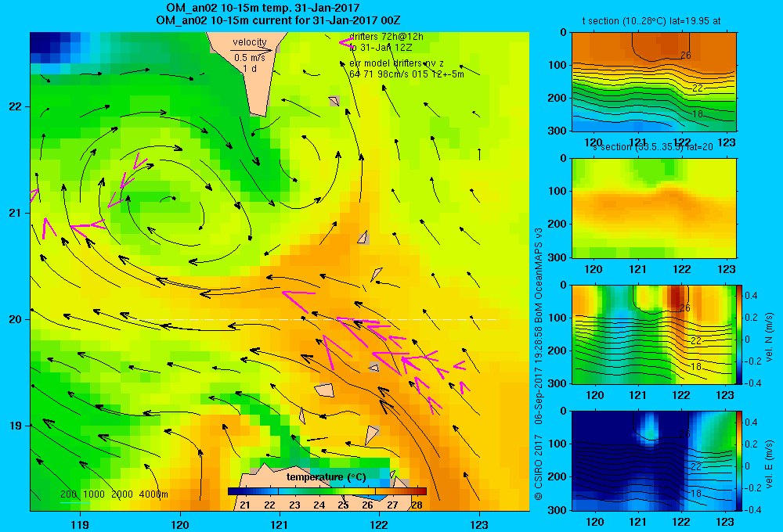Click the '0.5 m/s' velocity scale text
The image size is (783, 532).
(249, 59)
